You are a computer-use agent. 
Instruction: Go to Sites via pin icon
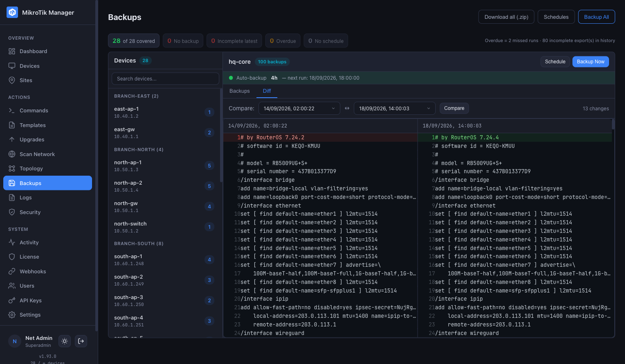tap(12, 80)
